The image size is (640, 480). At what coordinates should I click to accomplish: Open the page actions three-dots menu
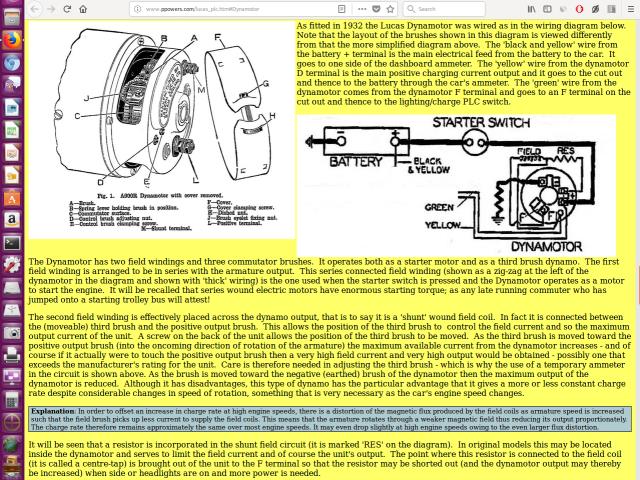pyautogui.click(x=361, y=8)
